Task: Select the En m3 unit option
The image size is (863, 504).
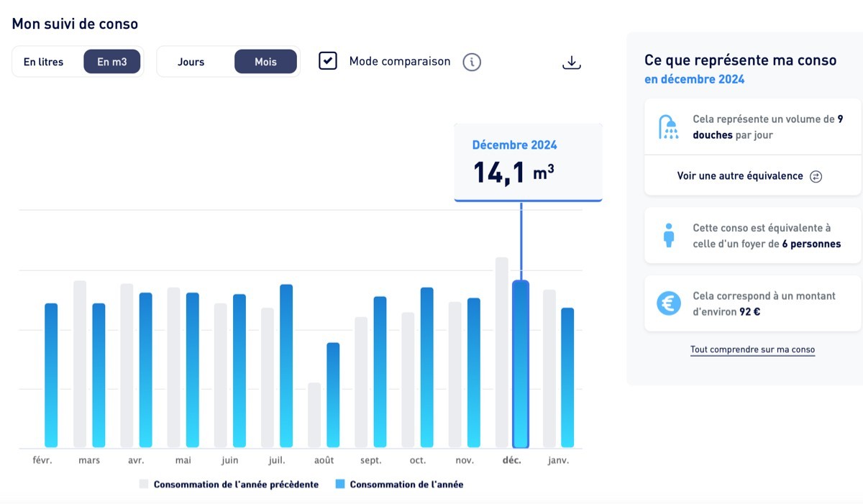Action: click(112, 62)
